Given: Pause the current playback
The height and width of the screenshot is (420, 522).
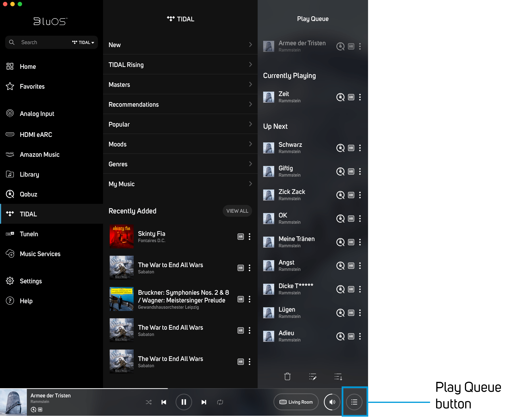Looking at the screenshot, I should coord(184,402).
